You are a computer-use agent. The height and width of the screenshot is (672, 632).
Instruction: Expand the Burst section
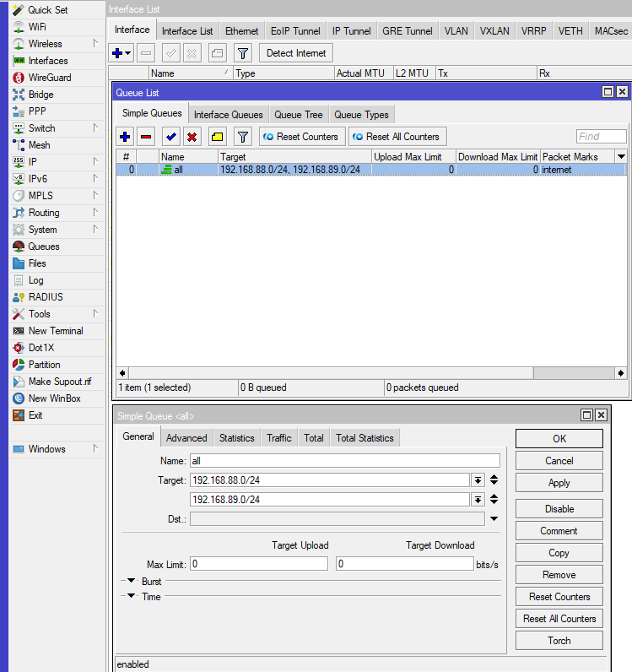(x=131, y=582)
